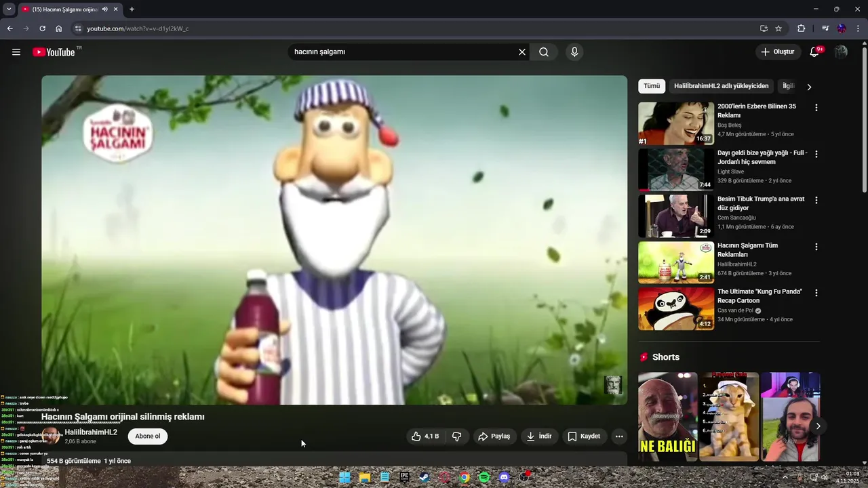Advance the Shorts shelf to the right
This screenshot has width=868, height=488.
[x=818, y=426]
